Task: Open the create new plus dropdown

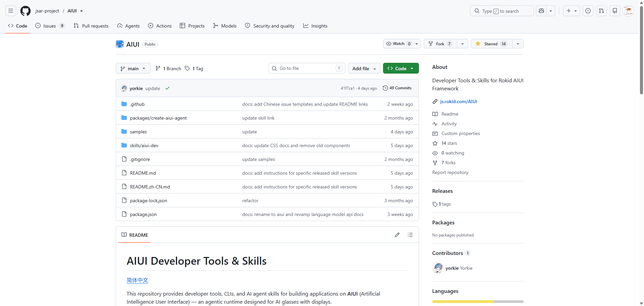Action: coord(572,11)
